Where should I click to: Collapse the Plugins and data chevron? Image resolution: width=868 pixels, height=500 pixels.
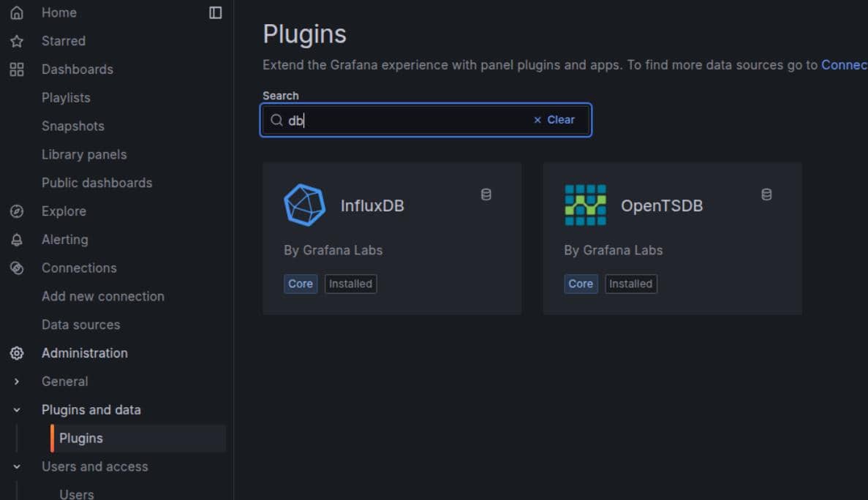(x=17, y=410)
